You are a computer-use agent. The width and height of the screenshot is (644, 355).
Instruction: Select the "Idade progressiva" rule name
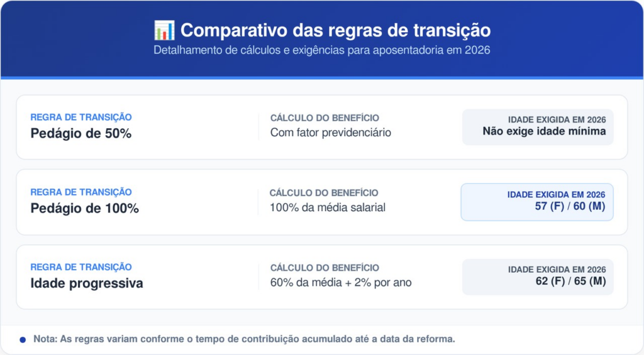[87, 283]
